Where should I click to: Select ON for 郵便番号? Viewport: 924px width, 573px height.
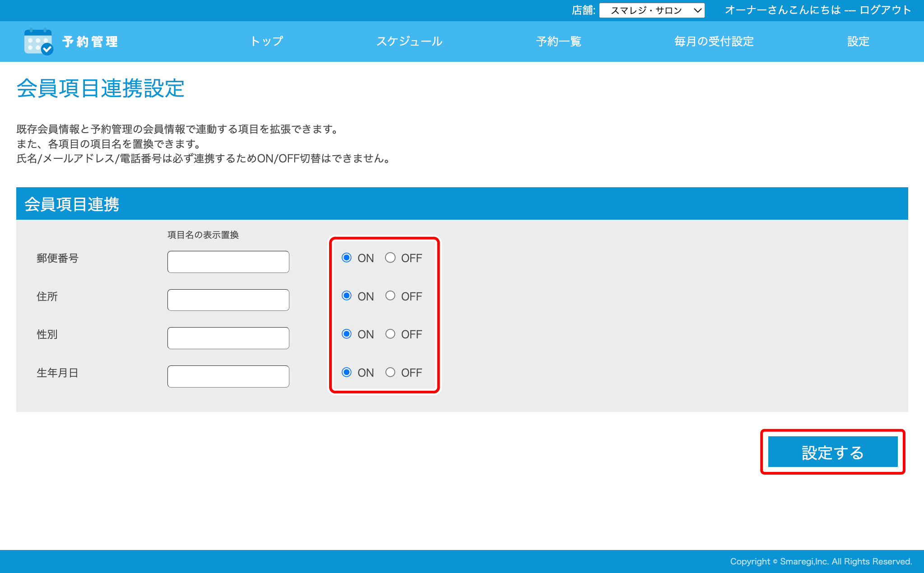pyautogui.click(x=347, y=258)
